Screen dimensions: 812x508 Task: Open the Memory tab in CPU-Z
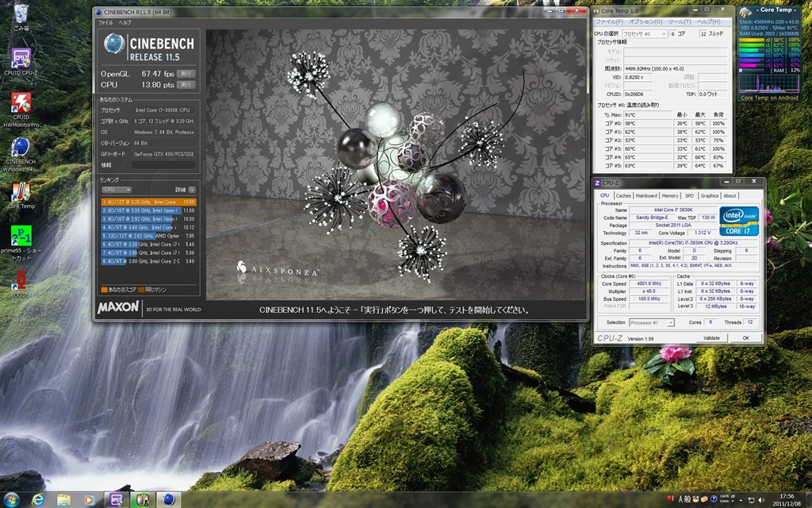(x=670, y=195)
